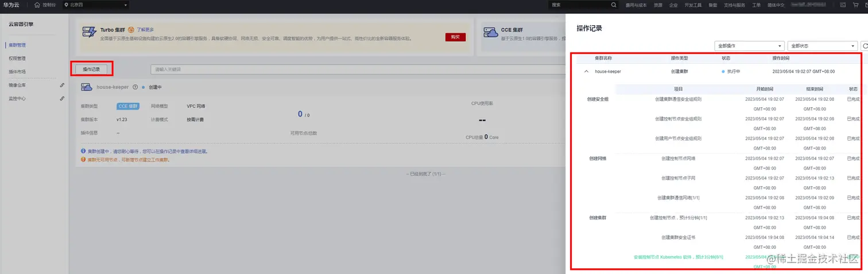Open 插件市场 in the sidebar

tap(17, 72)
